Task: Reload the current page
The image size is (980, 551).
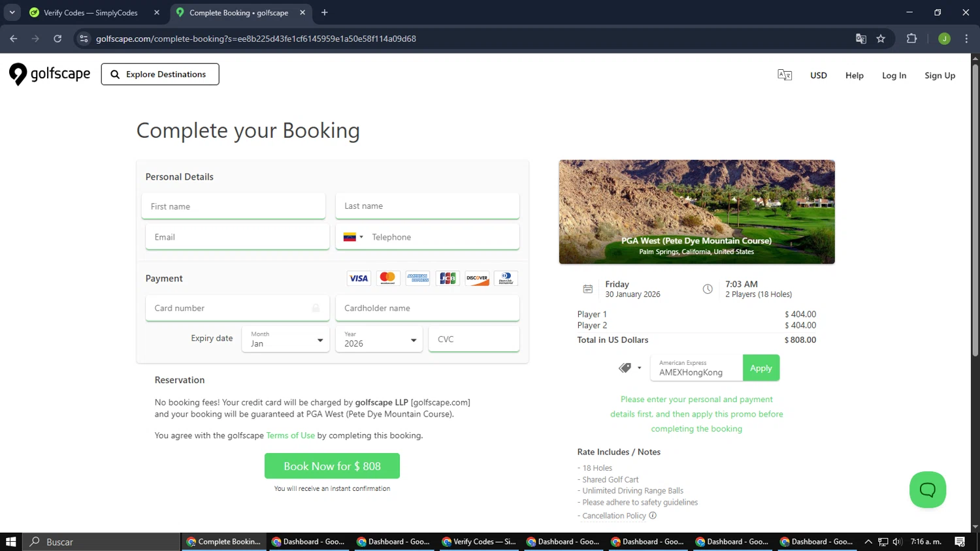Action: point(57,39)
